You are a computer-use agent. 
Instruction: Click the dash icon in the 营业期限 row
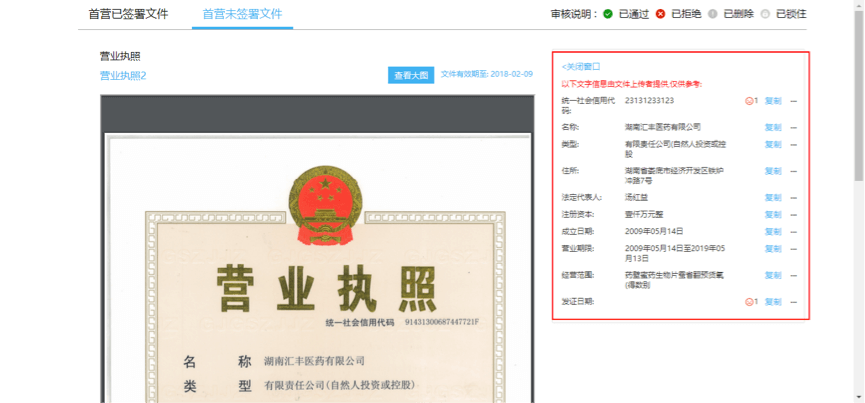tap(794, 249)
